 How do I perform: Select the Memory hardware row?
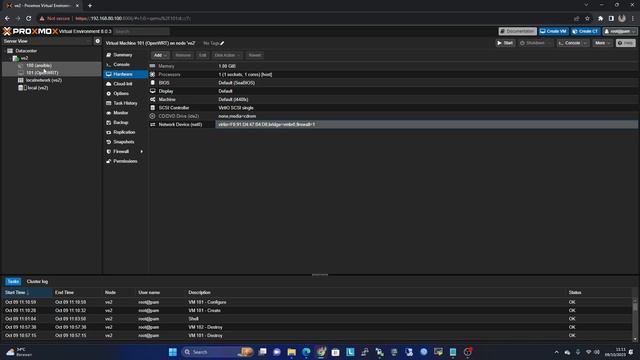(x=393, y=66)
